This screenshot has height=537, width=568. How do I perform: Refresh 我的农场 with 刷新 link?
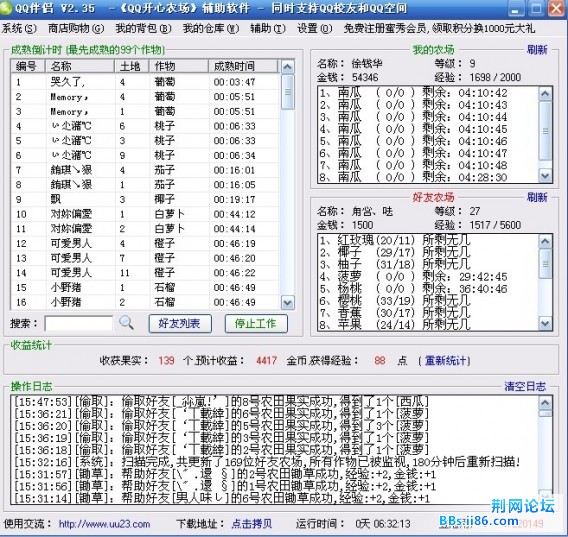(x=537, y=50)
